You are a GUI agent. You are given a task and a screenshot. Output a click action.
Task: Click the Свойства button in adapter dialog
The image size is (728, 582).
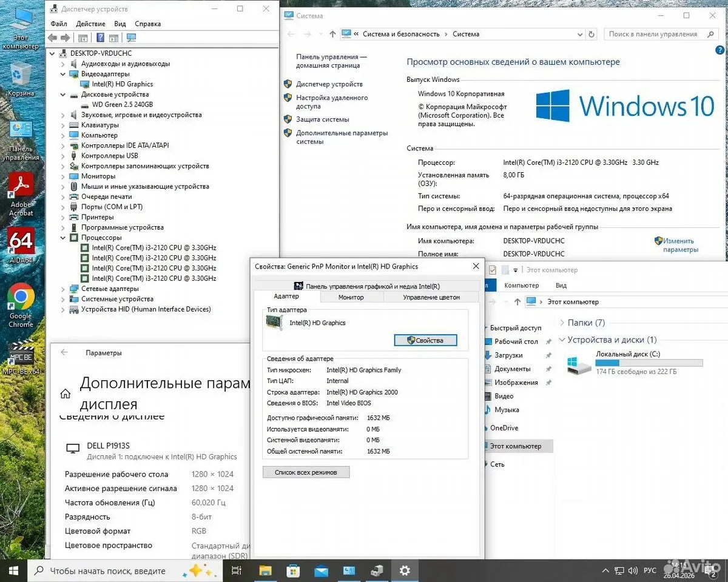click(x=425, y=341)
